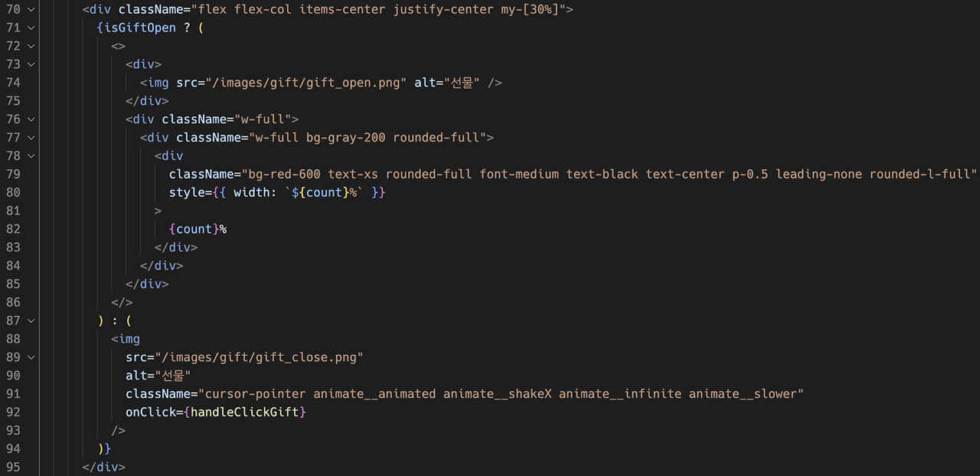Viewport: 980px width, 476px height.
Task: Place cursor in animate__shakeX class text
Action: pos(498,394)
